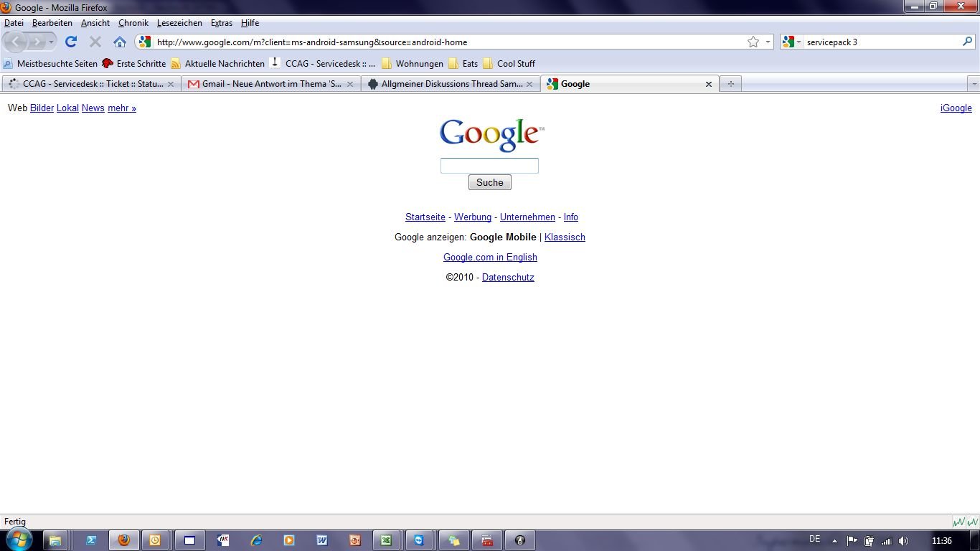Click the Bilder link
This screenshot has width=980, height=551.
pos(42,108)
